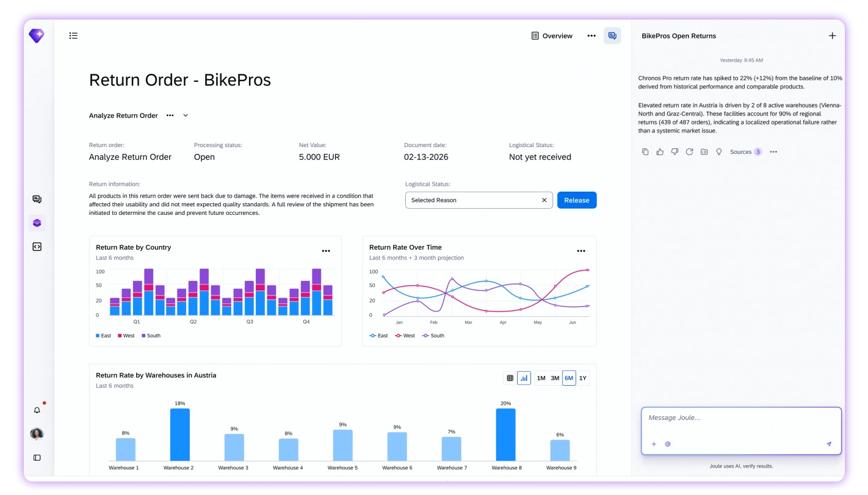Regenerate the Joule response
The height and width of the screenshot is (495, 868).
pos(689,152)
